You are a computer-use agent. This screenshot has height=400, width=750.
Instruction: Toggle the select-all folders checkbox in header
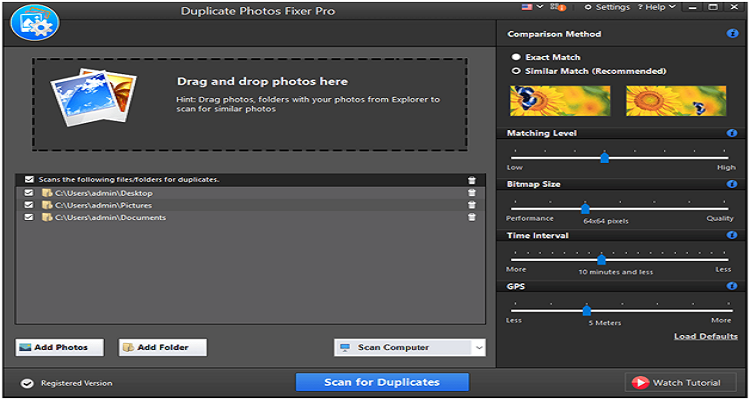(x=29, y=180)
